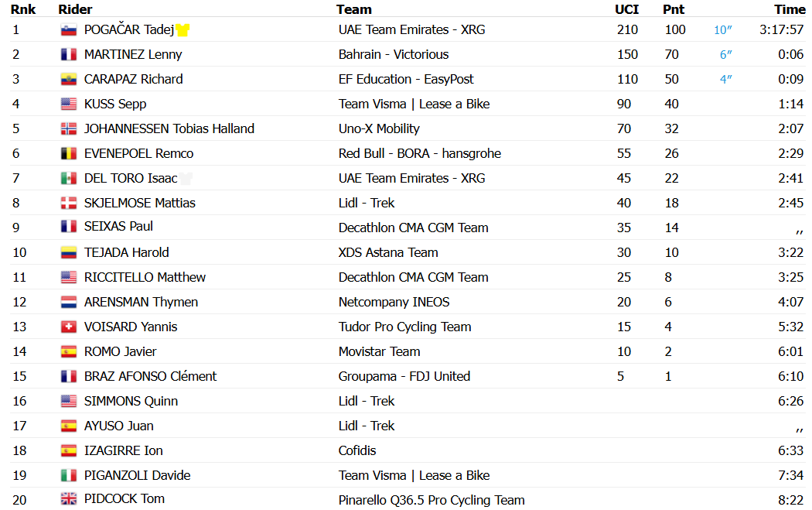812x510 pixels.
Task: Open AYUSO Juan rider profile
Action: 119,426
